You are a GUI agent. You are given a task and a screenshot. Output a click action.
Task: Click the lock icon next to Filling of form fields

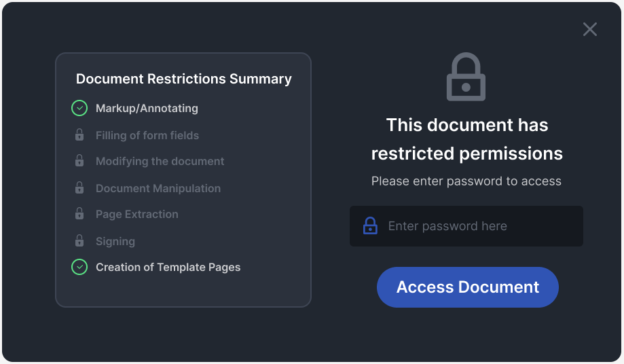click(79, 135)
